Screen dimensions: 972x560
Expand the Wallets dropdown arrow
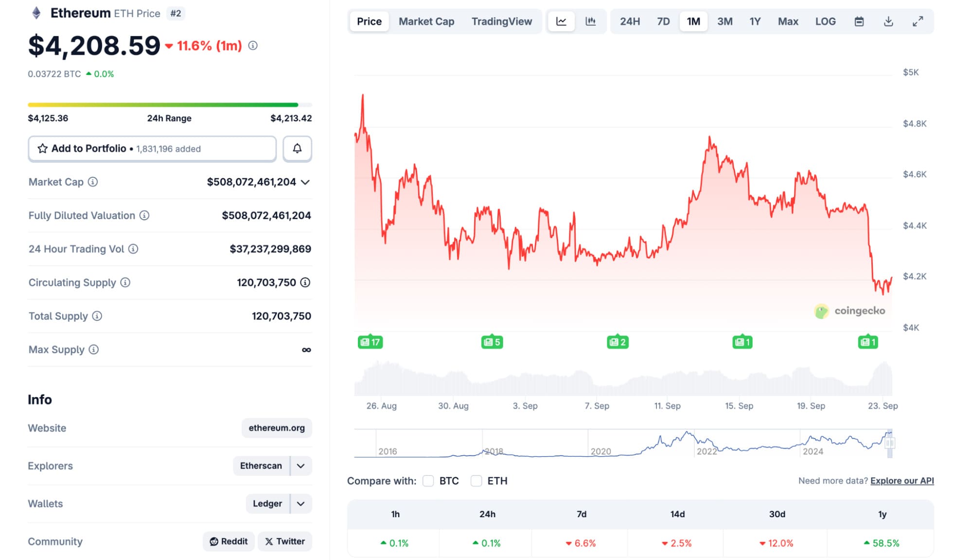coord(301,504)
